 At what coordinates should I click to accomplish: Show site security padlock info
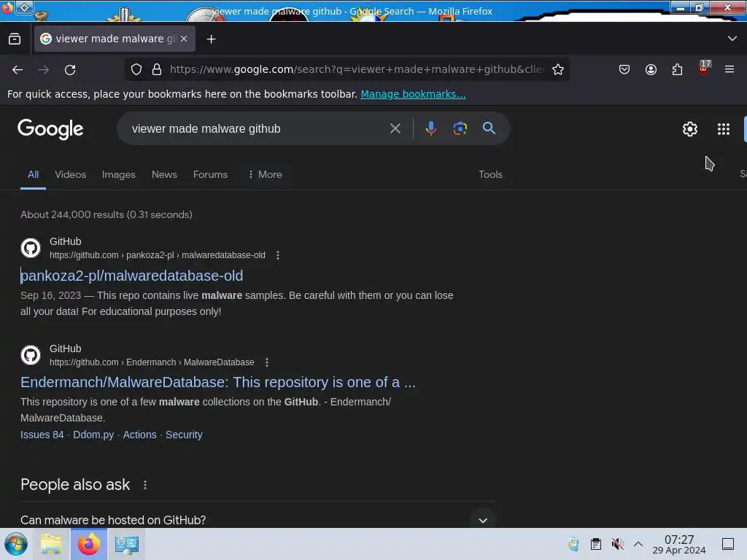click(157, 69)
